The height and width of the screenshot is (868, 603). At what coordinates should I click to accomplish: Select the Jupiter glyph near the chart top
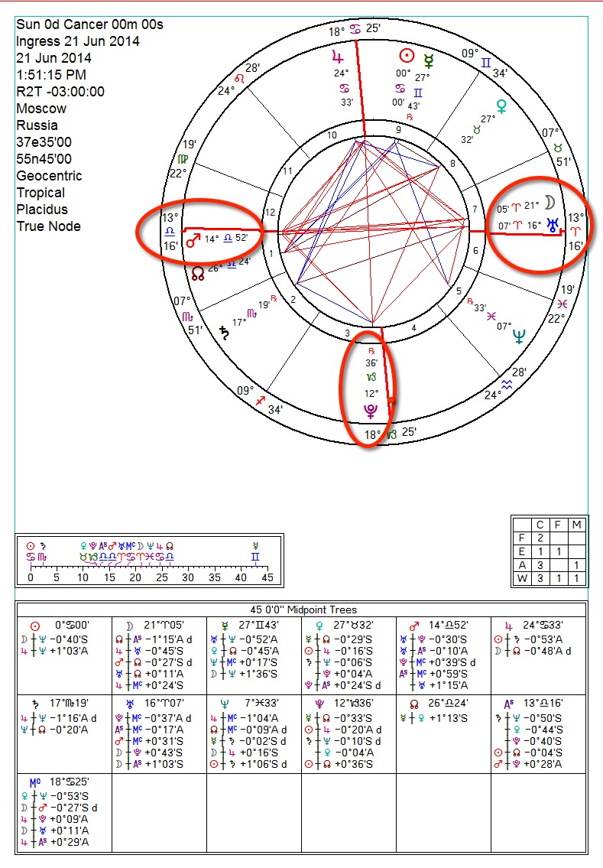338,56
